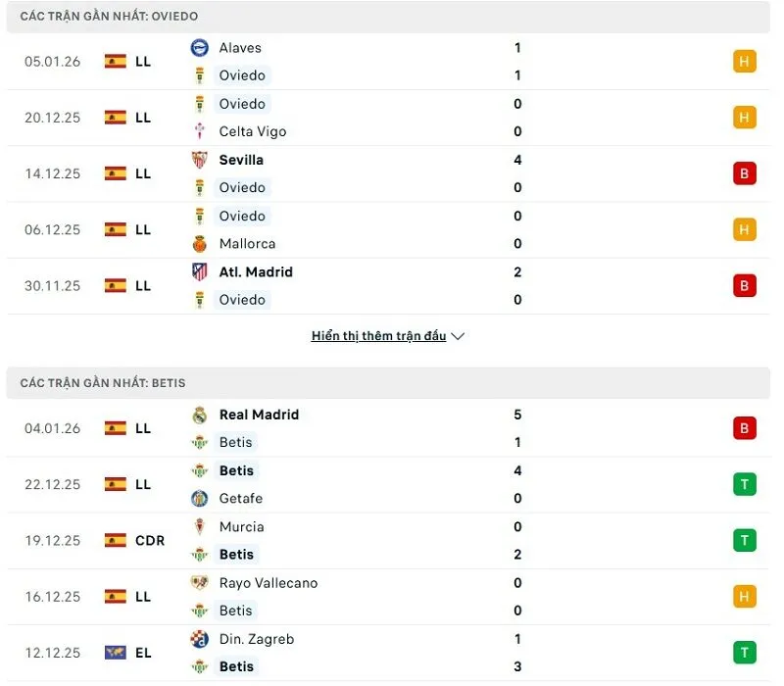Click the chevron beside Hiển thị thêm trận đấu
The width and height of the screenshot is (784, 686).
[x=458, y=335]
